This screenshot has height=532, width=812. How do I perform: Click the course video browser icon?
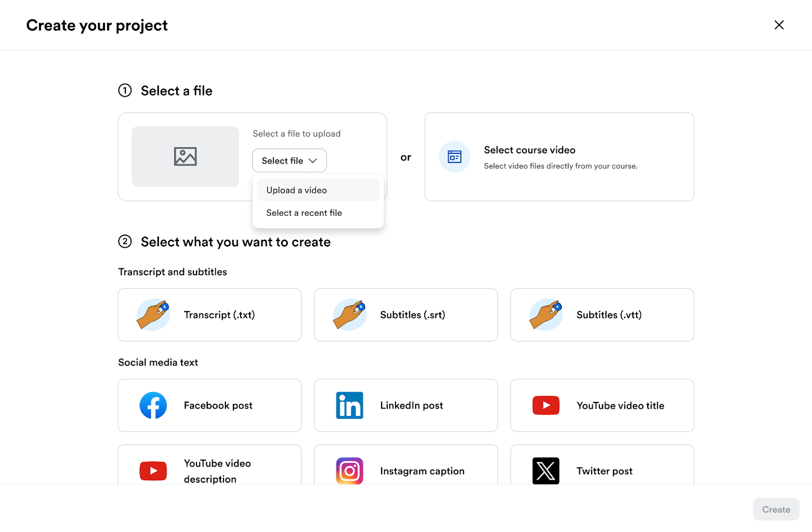pyautogui.click(x=455, y=157)
